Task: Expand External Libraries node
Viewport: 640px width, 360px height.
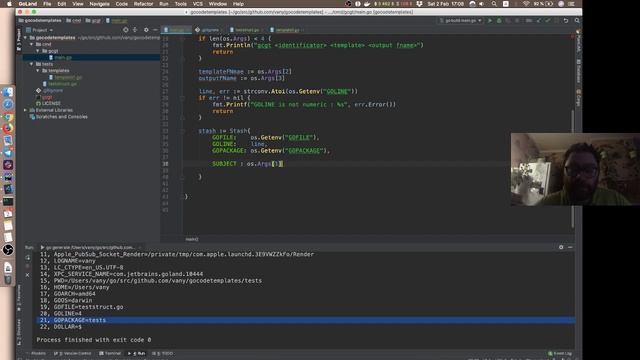Action: tap(25, 110)
